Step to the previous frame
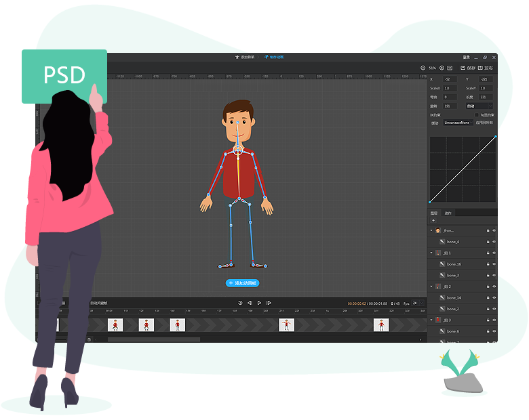This screenshot has height=420, width=529. coord(250,303)
